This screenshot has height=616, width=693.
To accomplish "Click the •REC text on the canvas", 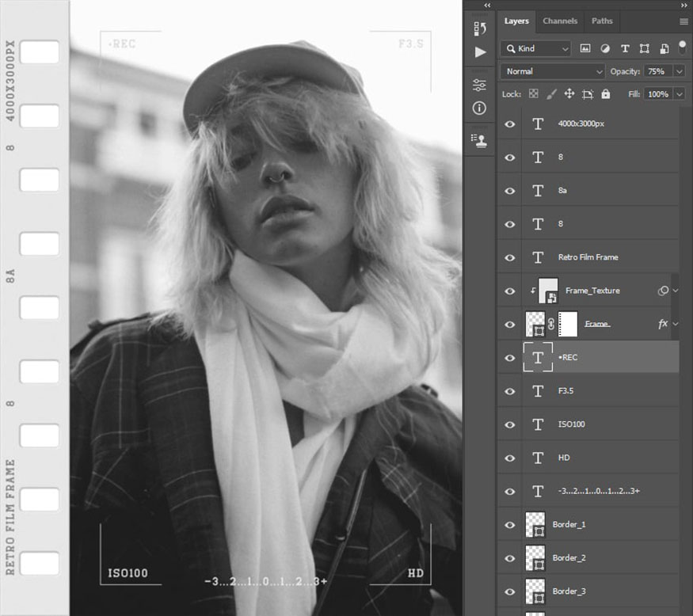I will click(122, 44).
